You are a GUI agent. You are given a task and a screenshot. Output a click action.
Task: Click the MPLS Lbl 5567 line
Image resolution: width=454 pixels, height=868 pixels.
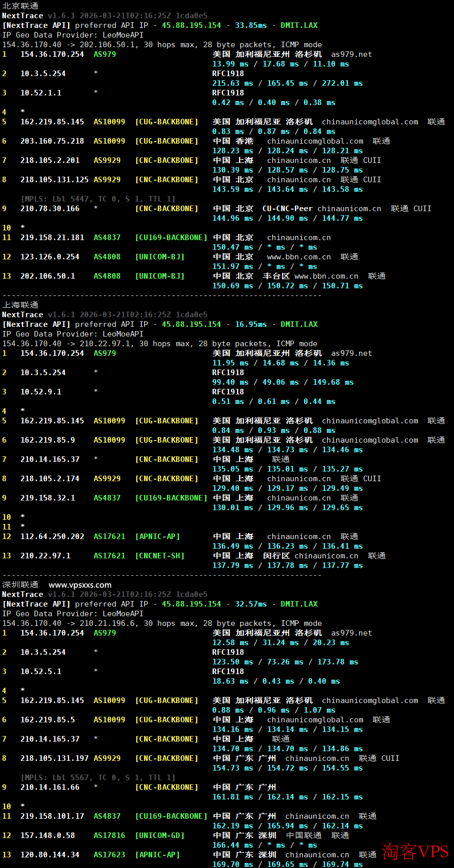98,778
